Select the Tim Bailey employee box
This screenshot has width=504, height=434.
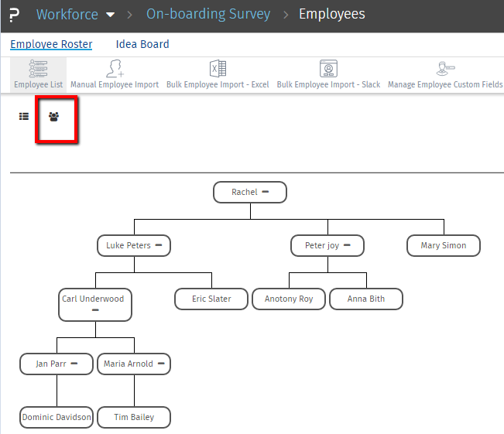click(x=134, y=418)
